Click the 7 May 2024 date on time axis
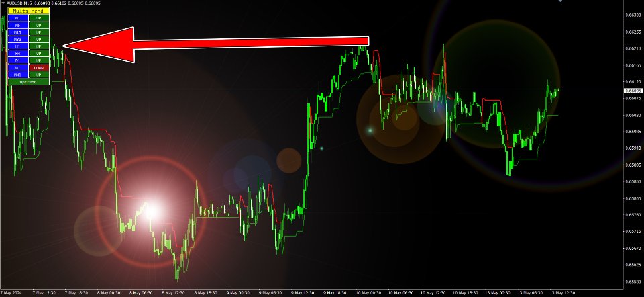The height and width of the screenshot is (297, 644). click(10, 293)
